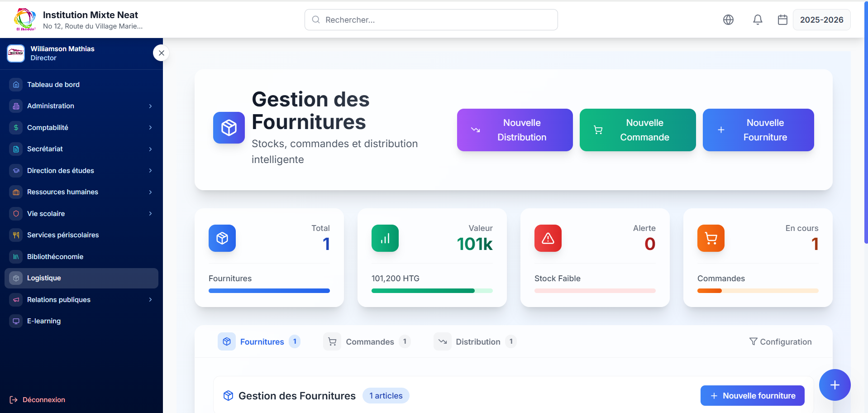The width and height of the screenshot is (868, 413).
Task: Click the Nouvelle Commande button
Action: point(638,130)
